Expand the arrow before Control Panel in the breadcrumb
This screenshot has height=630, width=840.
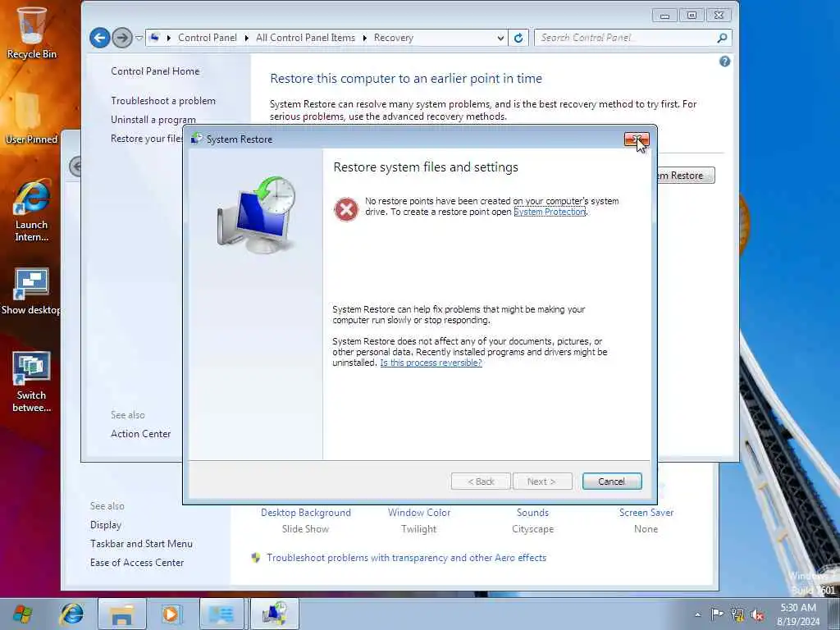coord(169,38)
